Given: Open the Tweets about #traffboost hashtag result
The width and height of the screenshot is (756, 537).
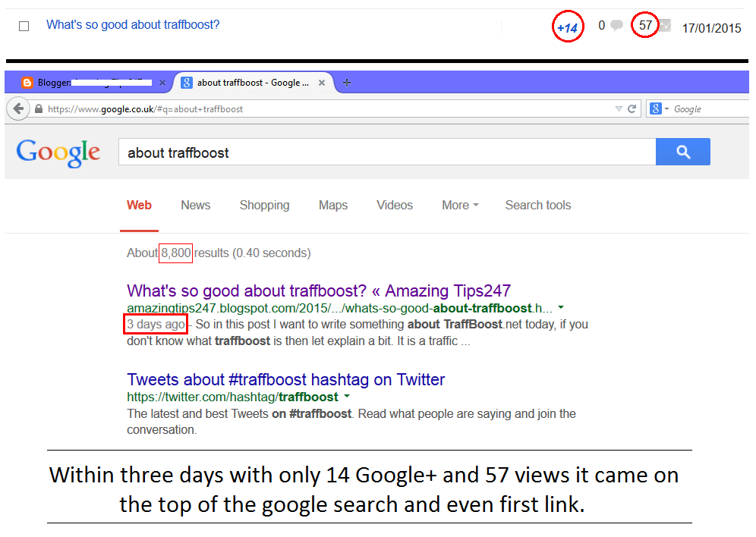Looking at the screenshot, I should click(285, 379).
